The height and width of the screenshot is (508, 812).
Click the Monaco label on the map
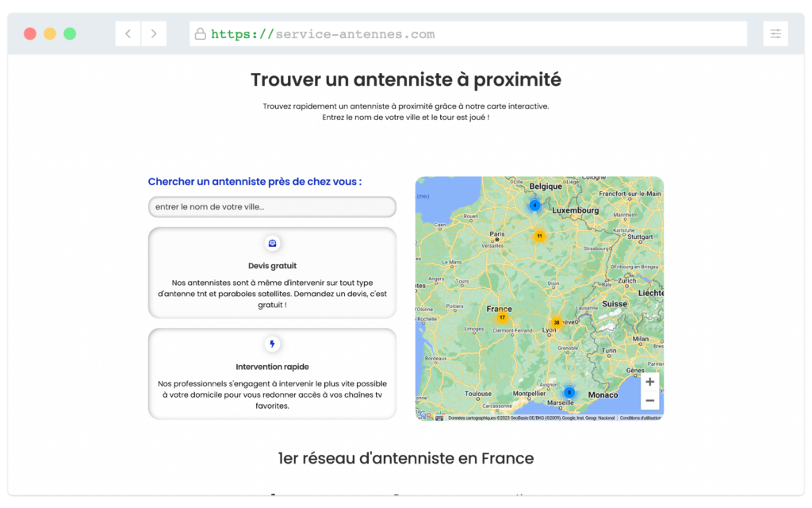tap(603, 395)
